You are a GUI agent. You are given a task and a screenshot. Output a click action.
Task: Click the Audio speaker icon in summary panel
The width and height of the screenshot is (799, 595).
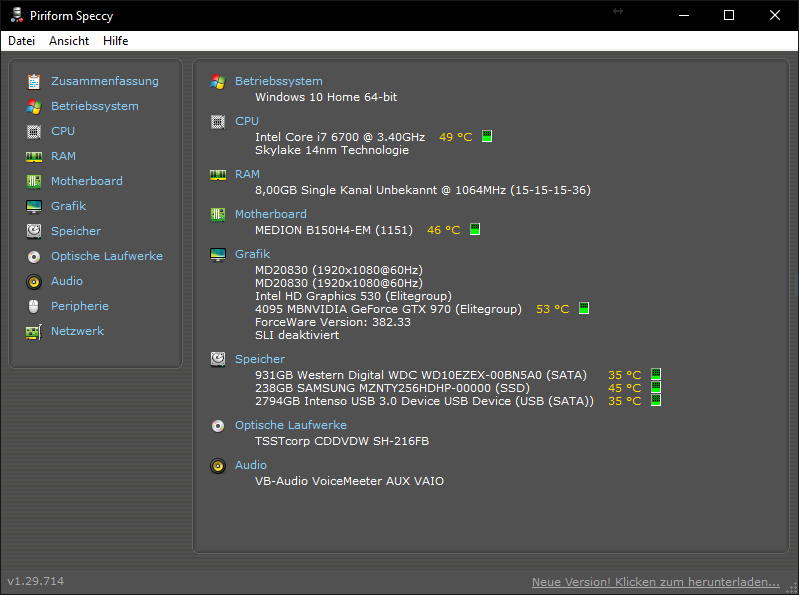click(218, 466)
